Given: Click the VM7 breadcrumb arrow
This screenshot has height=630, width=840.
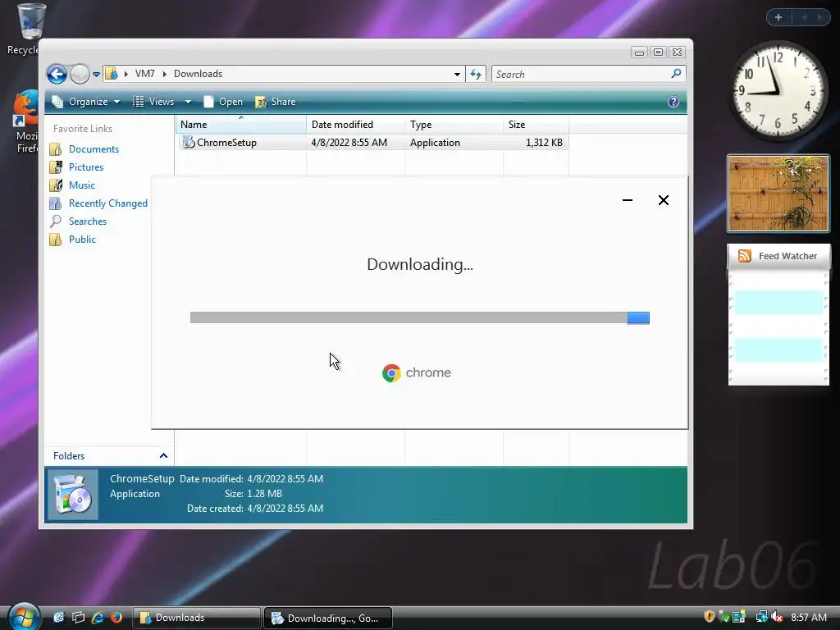Looking at the screenshot, I should click(126, 74).
